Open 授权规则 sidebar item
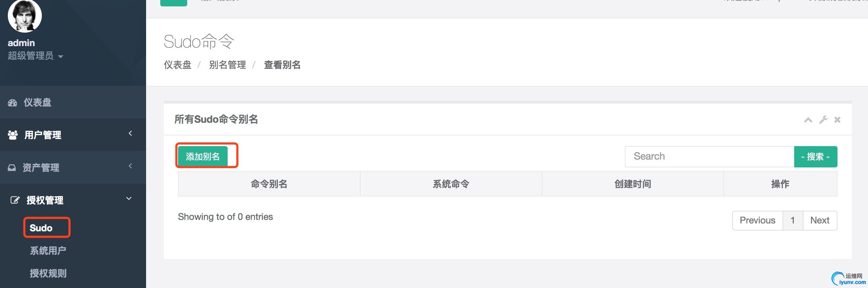The height and width of the screenshot is (288, 868). 48,273
